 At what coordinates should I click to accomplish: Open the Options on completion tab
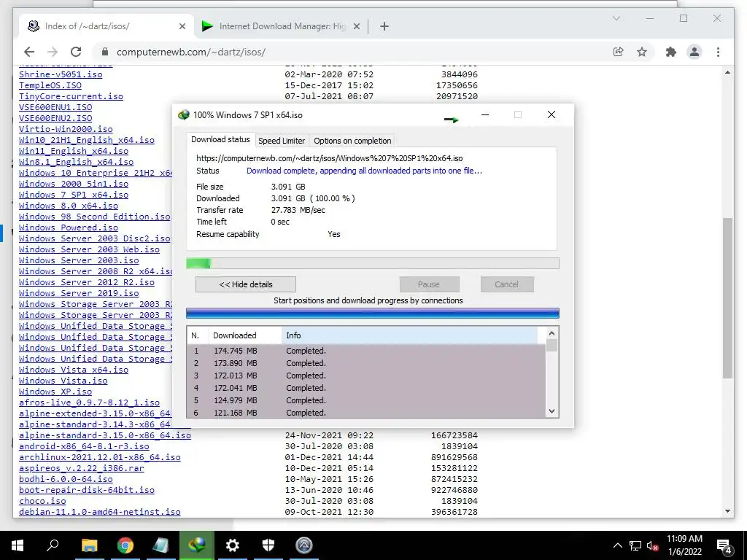pyautogui.click(x=352, y=141)
